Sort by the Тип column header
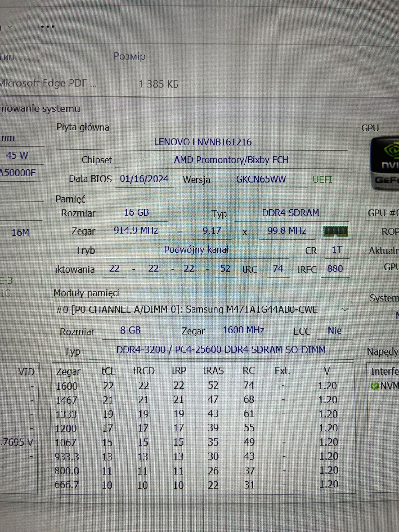399x532 pixels. click(7, 57)
